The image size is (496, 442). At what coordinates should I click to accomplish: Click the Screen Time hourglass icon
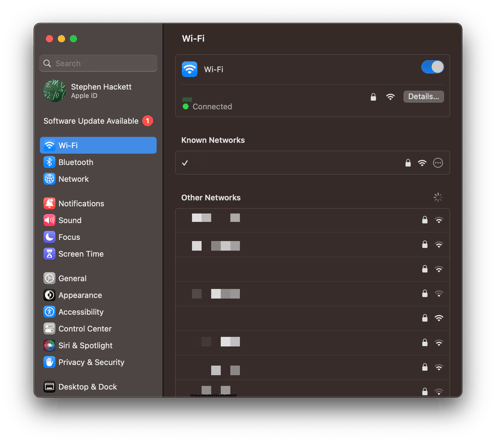click(49, 254)
